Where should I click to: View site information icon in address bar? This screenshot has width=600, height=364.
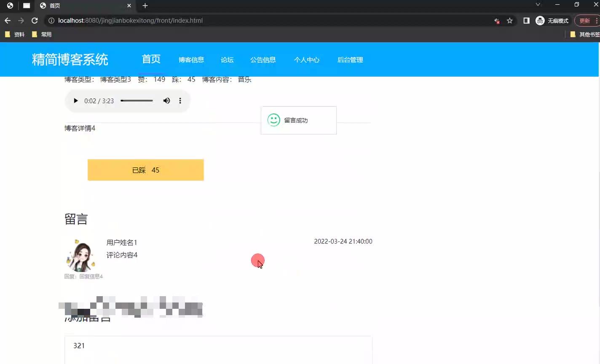click(x=51, y=20)
